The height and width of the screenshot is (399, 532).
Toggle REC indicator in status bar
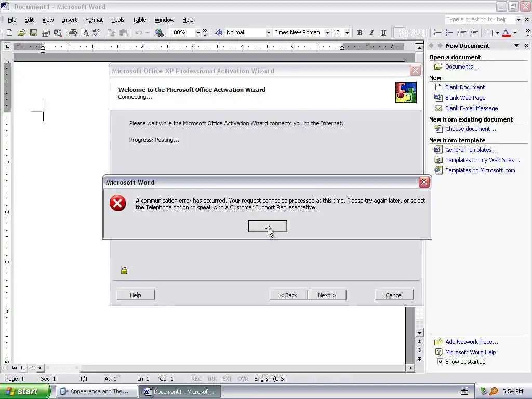(196, 379)
